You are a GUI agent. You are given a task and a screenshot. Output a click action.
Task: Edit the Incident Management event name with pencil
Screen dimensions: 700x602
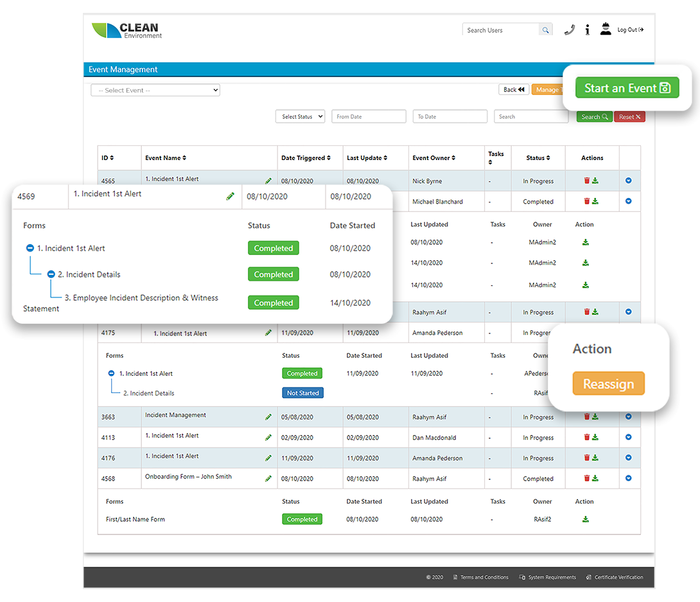coord(268,416)
